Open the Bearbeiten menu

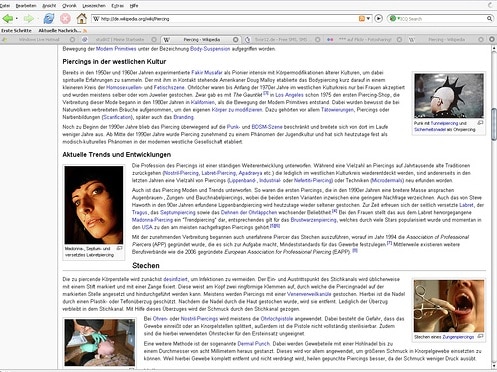pyautogui.click(x=26, y=6)
